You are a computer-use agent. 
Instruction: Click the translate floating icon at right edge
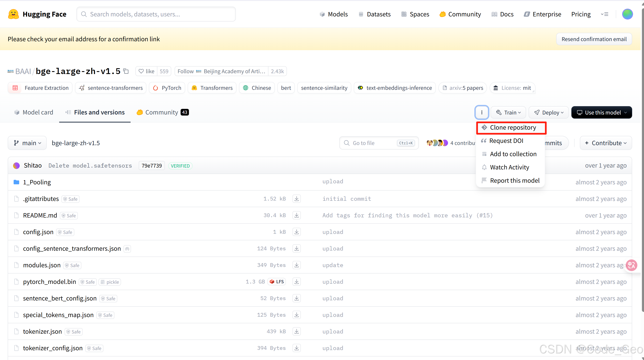(x=631, y=265)
